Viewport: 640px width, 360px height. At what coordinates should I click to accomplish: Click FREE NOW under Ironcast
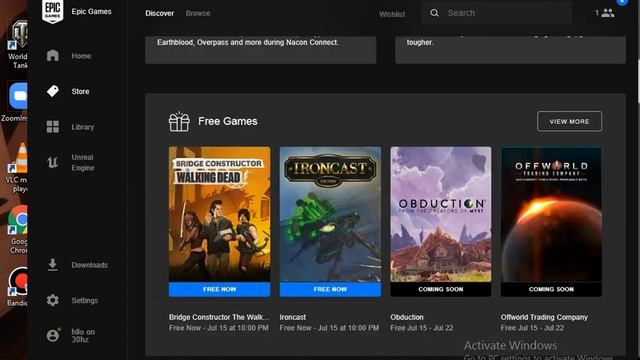click(x=330, y=289)
